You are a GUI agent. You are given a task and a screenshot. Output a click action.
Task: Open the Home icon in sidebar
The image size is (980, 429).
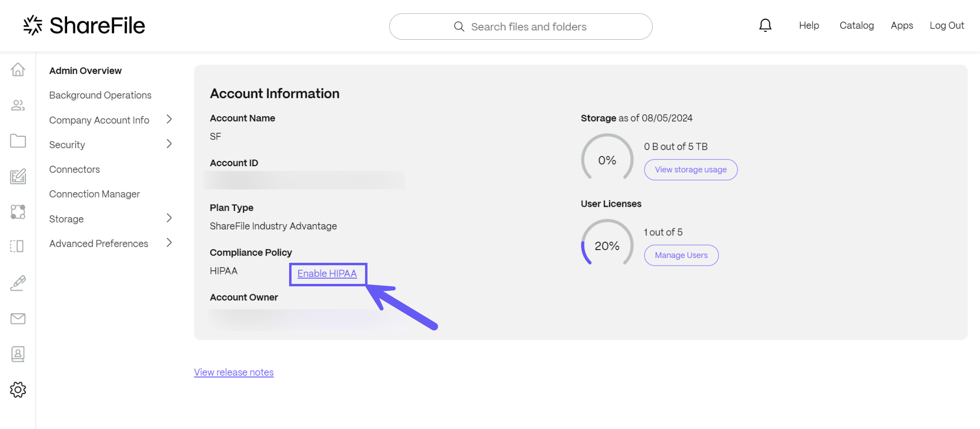18,70
